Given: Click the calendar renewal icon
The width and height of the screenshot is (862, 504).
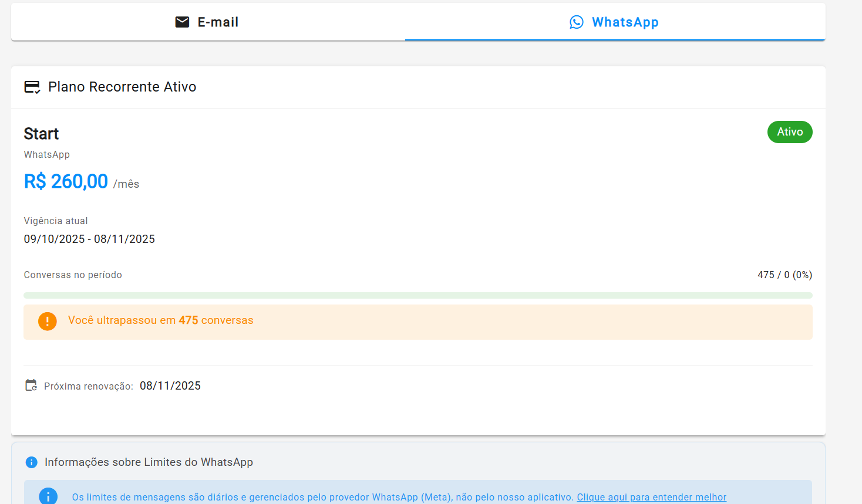Looking at the screenshot, I should click(x=31, y=385).
